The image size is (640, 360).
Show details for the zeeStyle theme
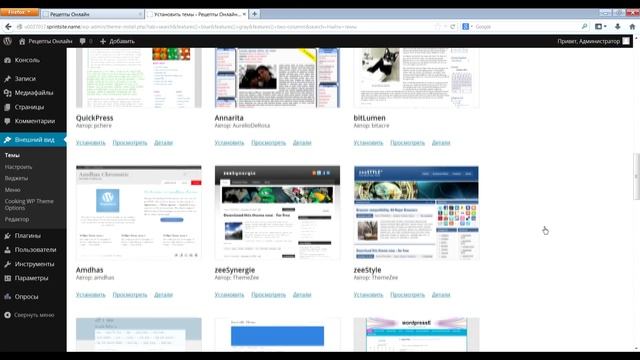[441, 295]
